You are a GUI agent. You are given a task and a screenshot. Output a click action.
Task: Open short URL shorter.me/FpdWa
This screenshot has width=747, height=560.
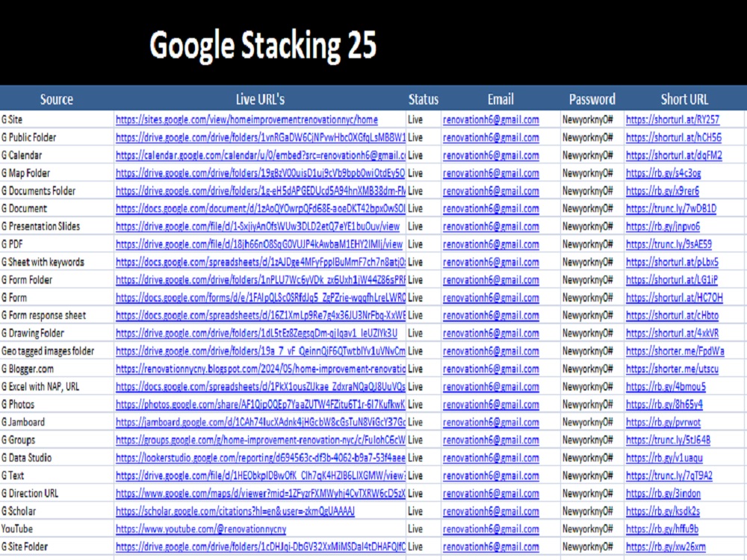pyautogui.click(x=675, y=351)
